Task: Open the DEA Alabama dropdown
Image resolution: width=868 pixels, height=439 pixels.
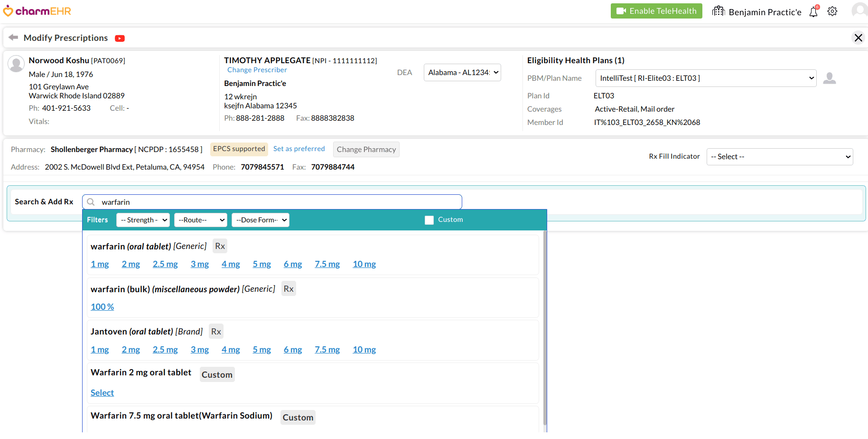Action: [x=462, y=73]
